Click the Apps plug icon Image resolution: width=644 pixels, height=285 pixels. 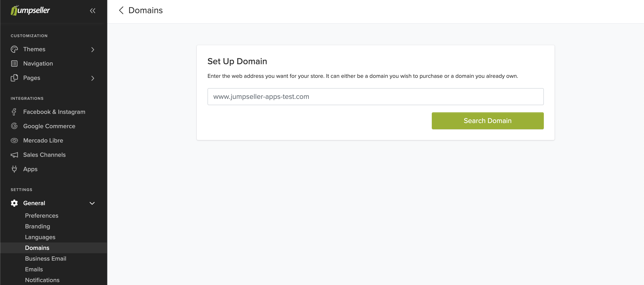coord(14,169)
